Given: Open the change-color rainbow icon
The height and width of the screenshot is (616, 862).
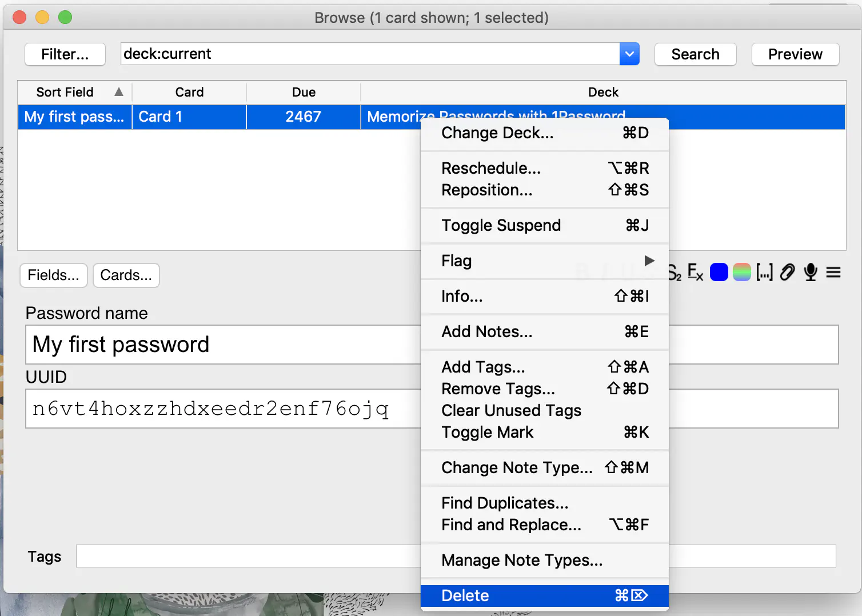Looking at the screenshot, I should (x=741, y=272).
